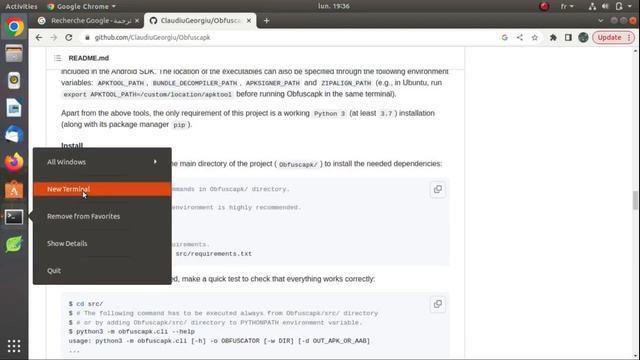
Task: Open the system power menu dropdown
Action: pos(624,6)
